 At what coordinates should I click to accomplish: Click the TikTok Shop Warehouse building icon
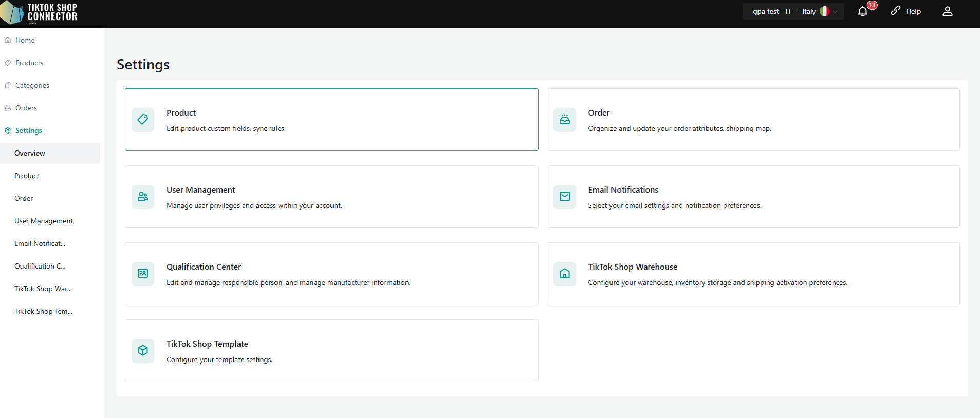pyautogui.click(x=565, y=274)
